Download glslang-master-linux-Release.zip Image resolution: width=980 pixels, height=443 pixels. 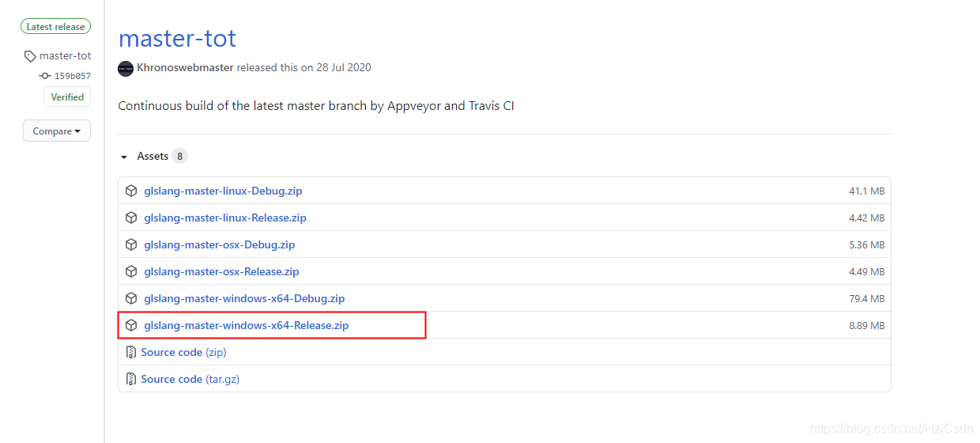tap(225, 218)
